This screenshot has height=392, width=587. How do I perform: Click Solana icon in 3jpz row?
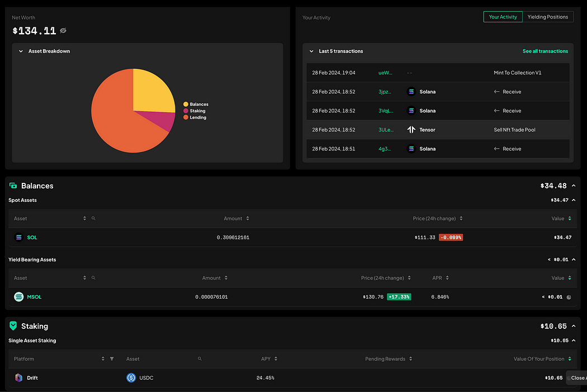[x=411, y=92]
